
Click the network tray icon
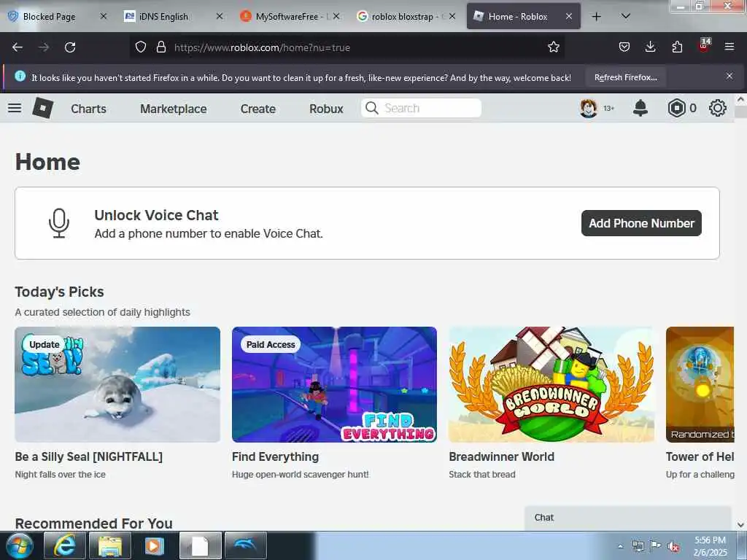(638, 546)
